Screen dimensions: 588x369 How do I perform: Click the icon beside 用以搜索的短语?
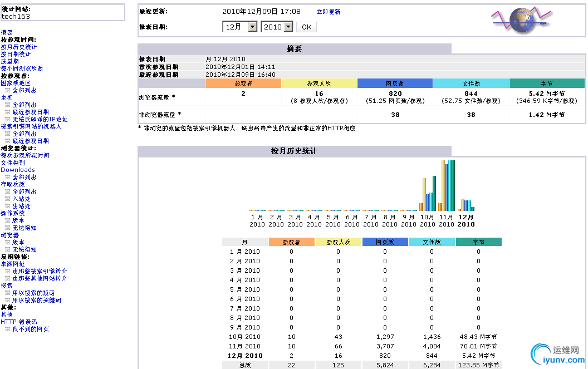coord(7,293)
